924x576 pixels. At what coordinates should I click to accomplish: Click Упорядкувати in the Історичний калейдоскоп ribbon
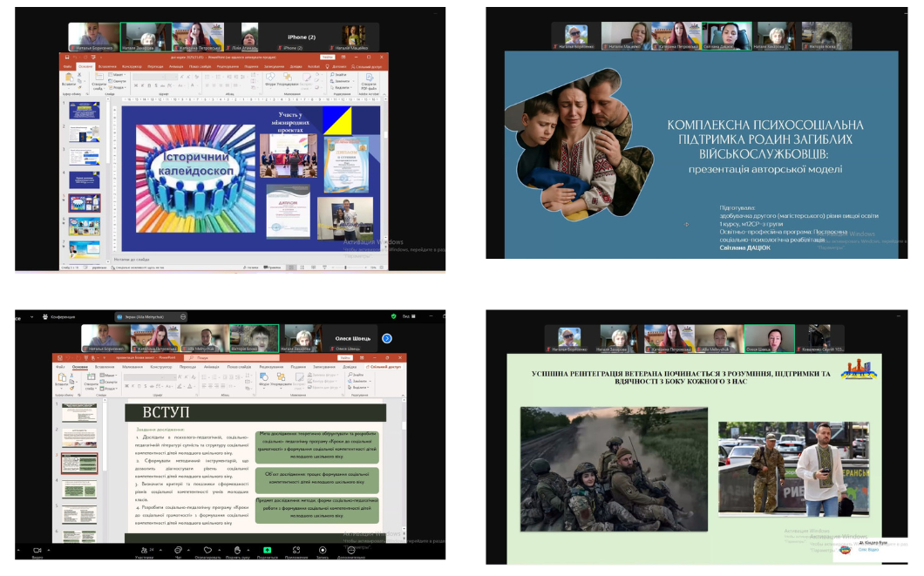288,79
